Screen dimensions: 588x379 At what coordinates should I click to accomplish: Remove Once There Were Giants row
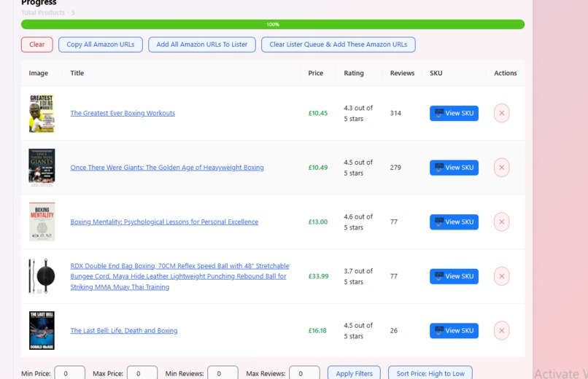click(501, 168)
